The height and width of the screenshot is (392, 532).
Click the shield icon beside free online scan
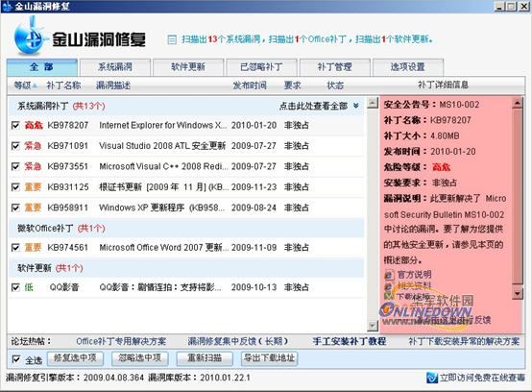coord(432,378)
